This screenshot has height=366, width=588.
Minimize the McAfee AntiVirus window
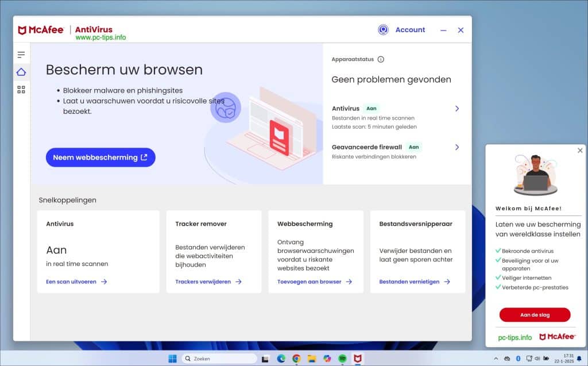(443, 30)
